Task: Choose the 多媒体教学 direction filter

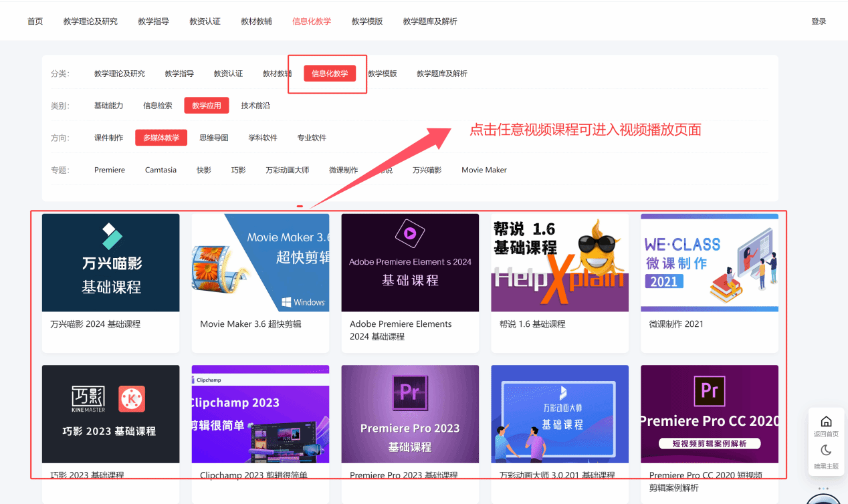Action: pyautogui.click(x=161, y=138)
